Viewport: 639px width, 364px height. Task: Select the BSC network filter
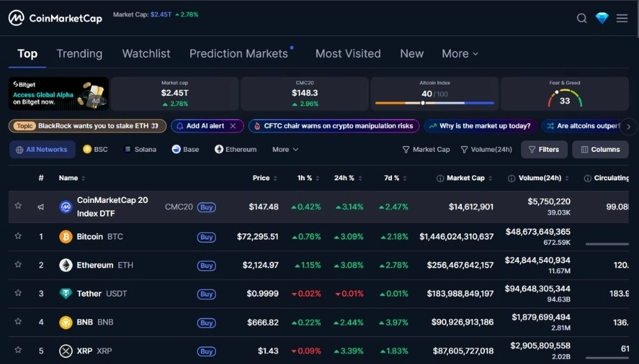95,150
